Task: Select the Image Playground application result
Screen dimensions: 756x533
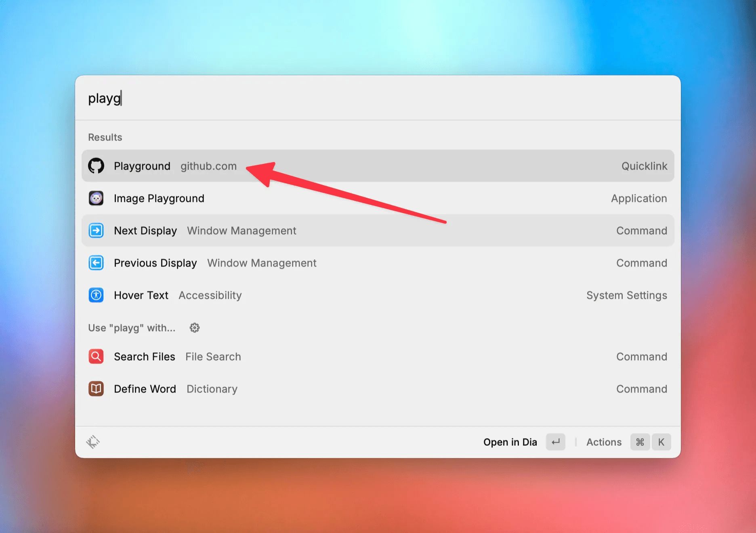Action: click(x=378, y=198)
